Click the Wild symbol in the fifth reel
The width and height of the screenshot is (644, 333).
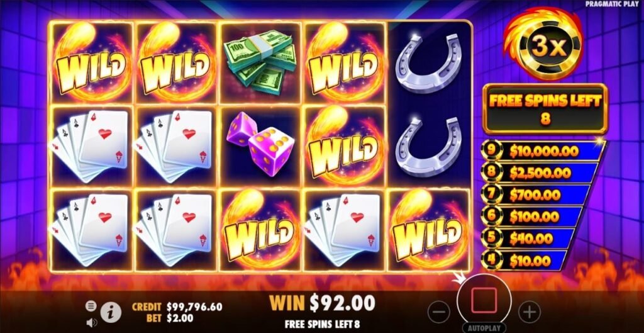click(428, 230)
